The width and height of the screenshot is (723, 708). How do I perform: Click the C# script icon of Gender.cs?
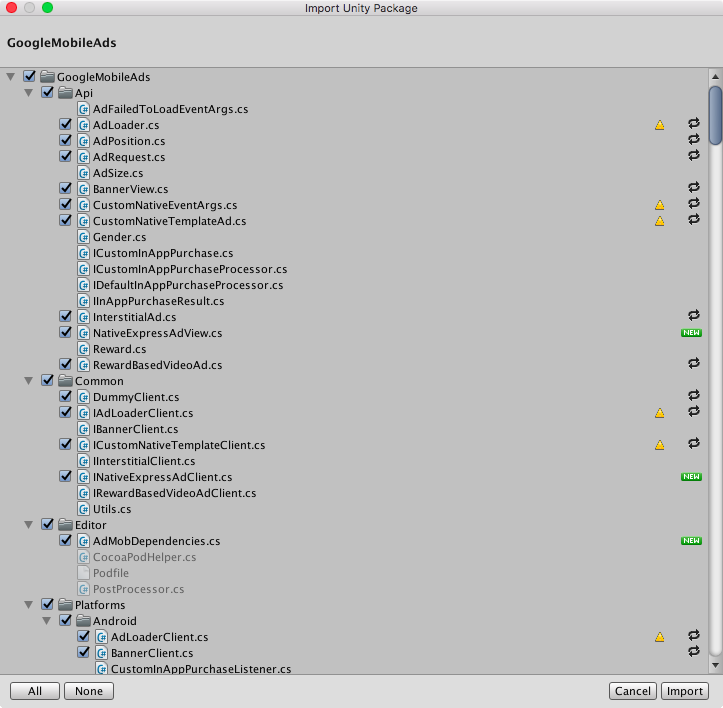point(83,237)
